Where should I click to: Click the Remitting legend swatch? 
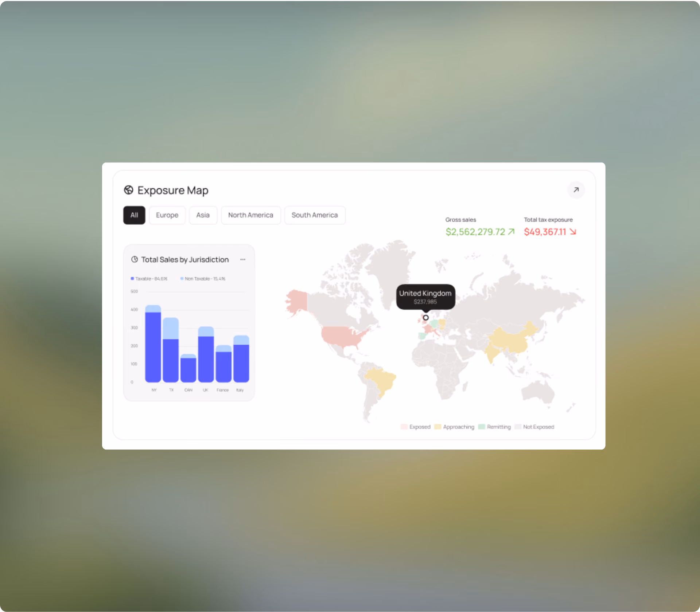coord(481,427)
